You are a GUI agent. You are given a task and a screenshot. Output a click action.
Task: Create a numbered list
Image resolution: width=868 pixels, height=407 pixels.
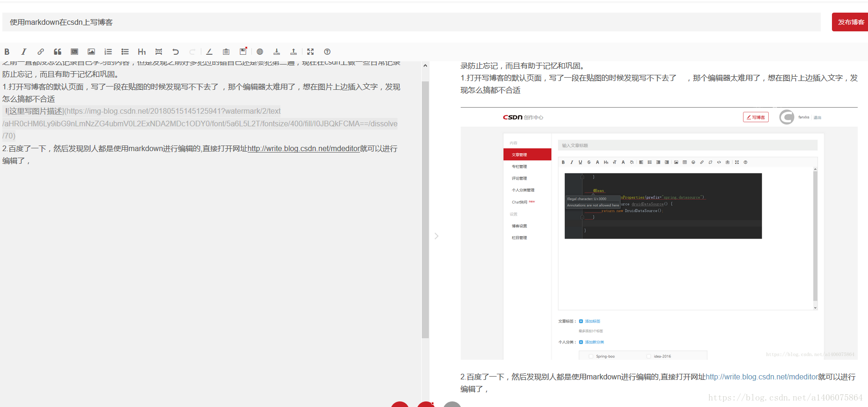[108, 52]
